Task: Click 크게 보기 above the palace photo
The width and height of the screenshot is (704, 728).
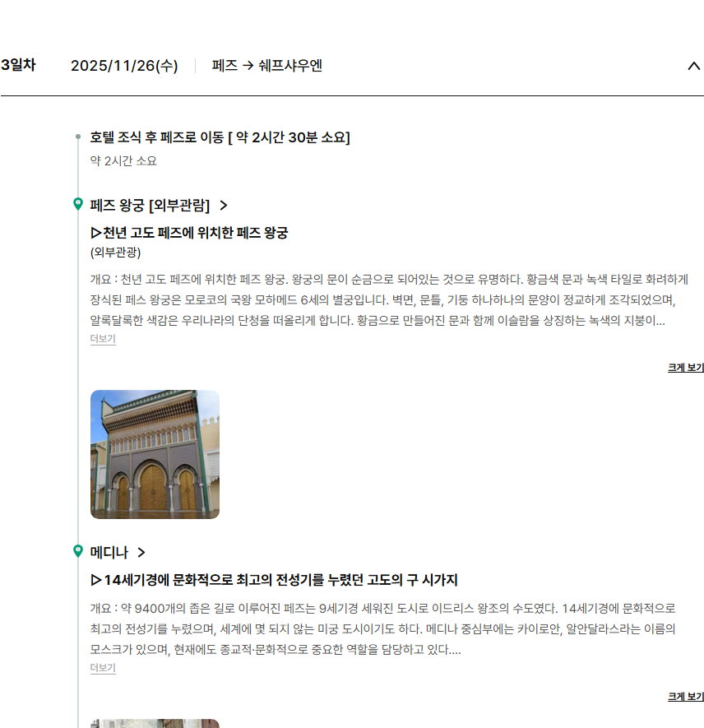Action: pos(685,368)
